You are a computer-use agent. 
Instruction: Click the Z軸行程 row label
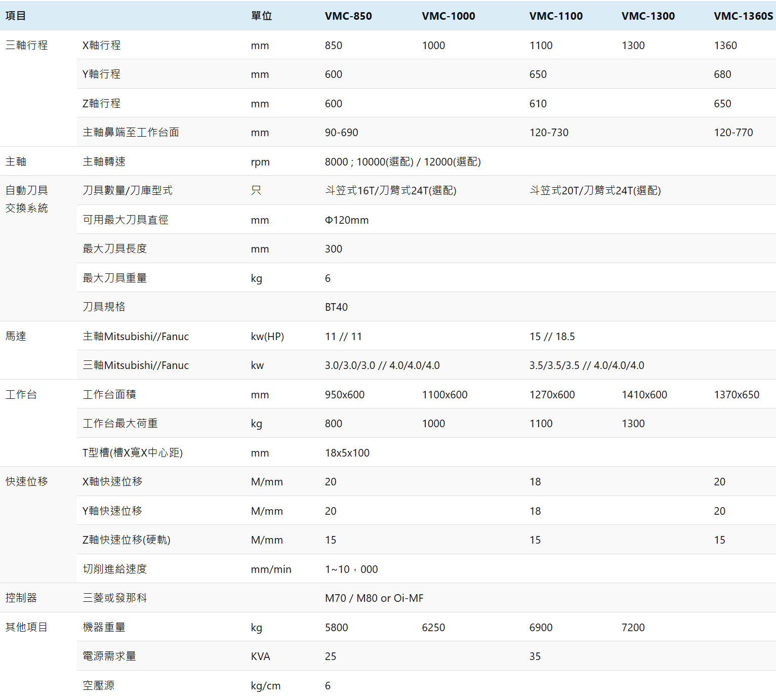point(102,103)
